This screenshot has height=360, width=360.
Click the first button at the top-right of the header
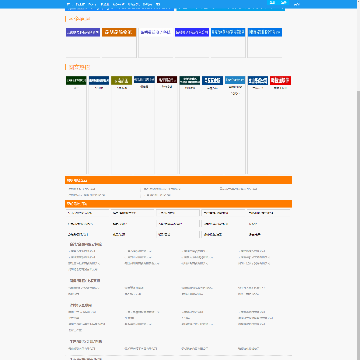pos(272,3)
